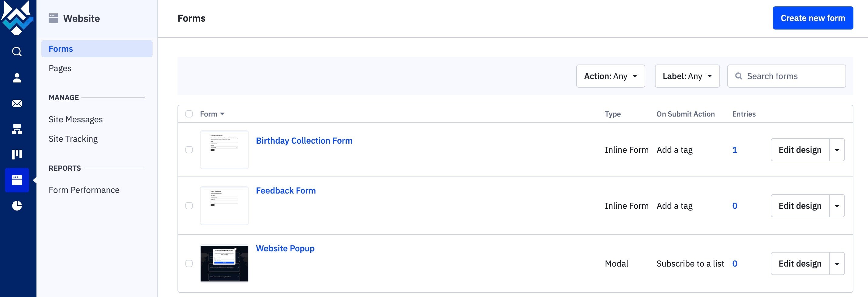The width and height of the screenshot is (868, 297).
Task: Click the Create new form button
Action: 813,18
